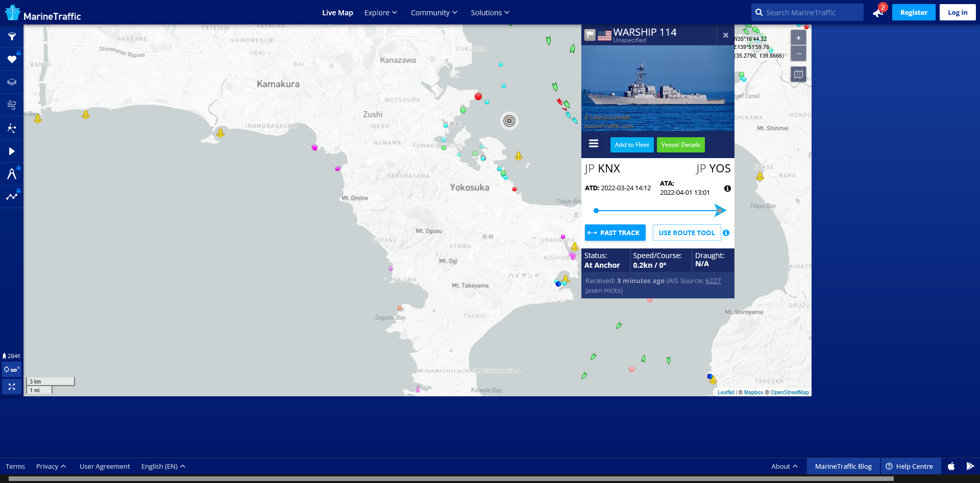980x483 pixels.
Task: Expand the Solutions menu
Action: [490, 13]
